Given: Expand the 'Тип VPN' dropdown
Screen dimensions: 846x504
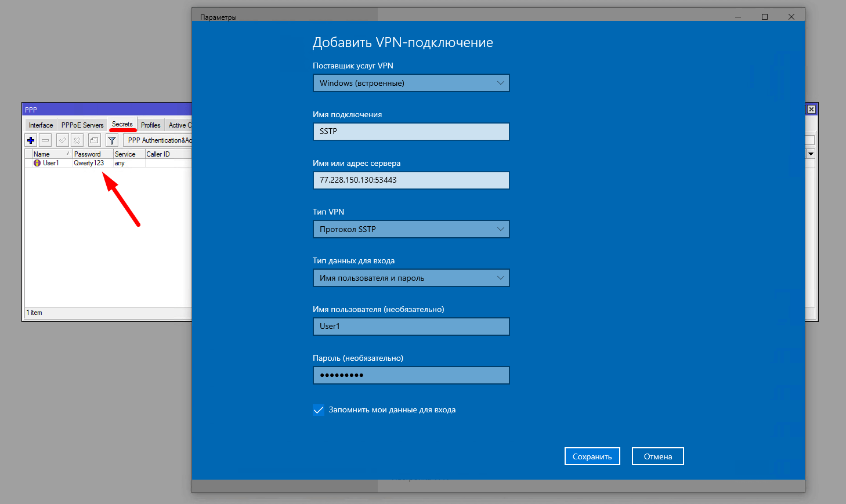Looking at the screenshot, I should (411, 229).
